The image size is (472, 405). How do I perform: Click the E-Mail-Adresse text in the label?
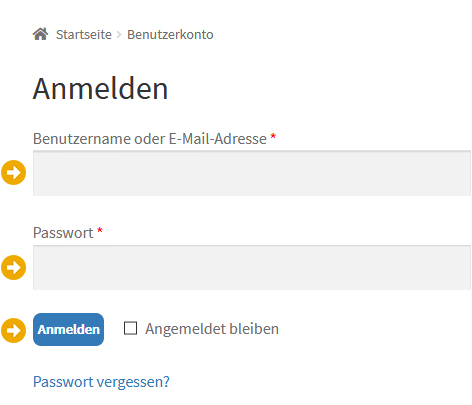[x=218, y=139]
